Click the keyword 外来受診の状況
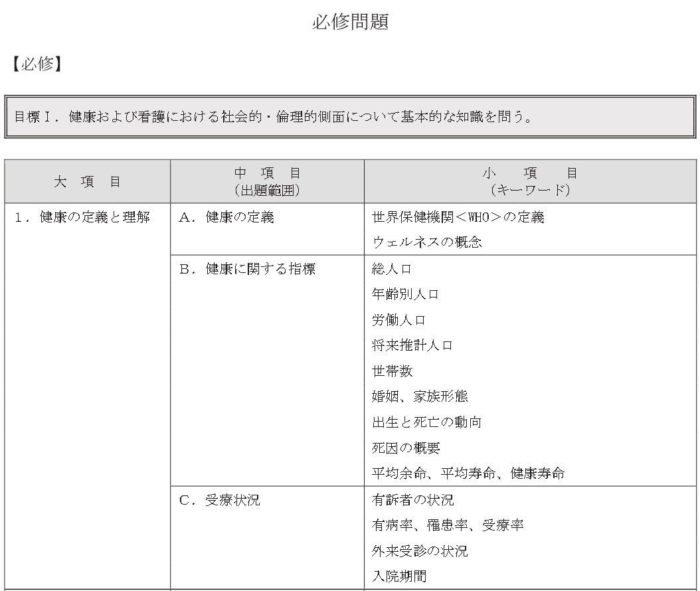This screenshot has height=591, width=700. pos(420,551)
